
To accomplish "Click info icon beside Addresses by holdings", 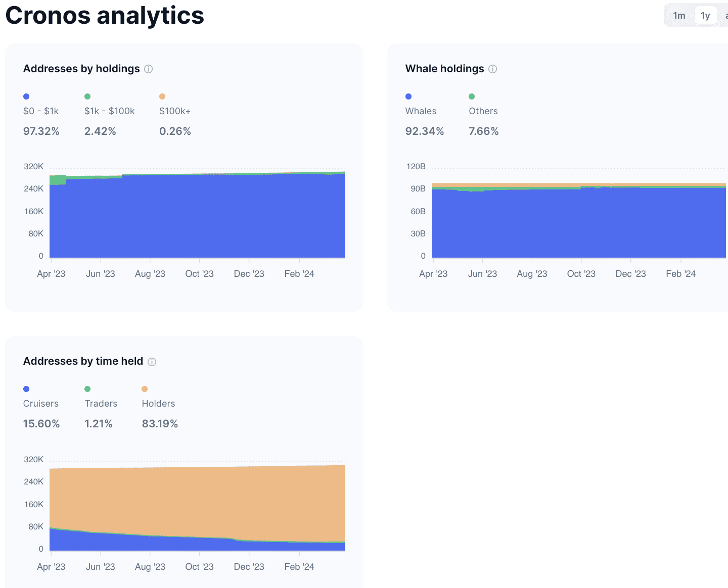I will 149,69.
